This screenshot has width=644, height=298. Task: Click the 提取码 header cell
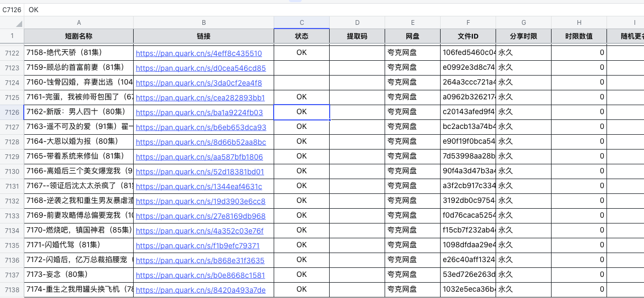357,36
